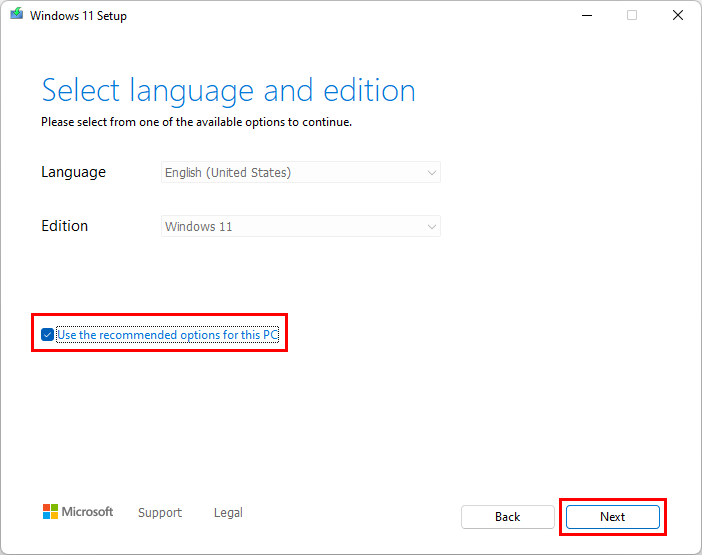Click the "Select language and edition" heading
The width and height of the screenshot is (702, 555).
pos(228,91)
